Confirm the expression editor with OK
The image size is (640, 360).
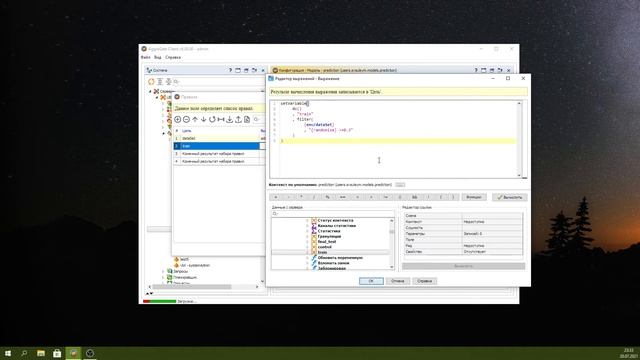pos(371,281)
